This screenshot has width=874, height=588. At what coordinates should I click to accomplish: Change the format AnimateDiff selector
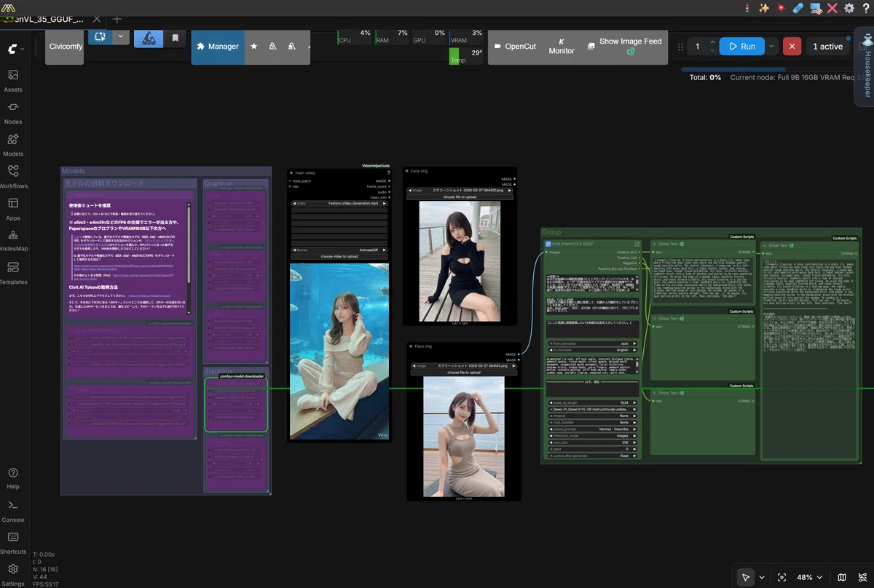pos(339,250)
